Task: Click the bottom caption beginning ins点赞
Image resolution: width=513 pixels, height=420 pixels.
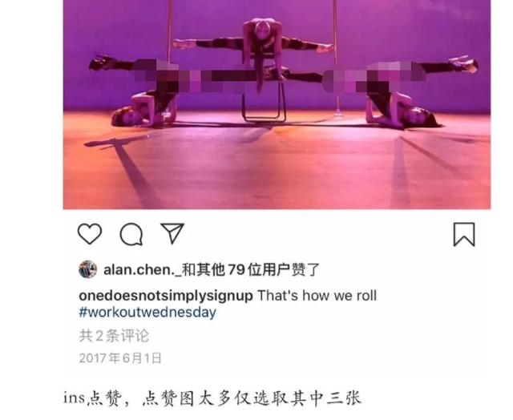Action: tap(212, 398)
